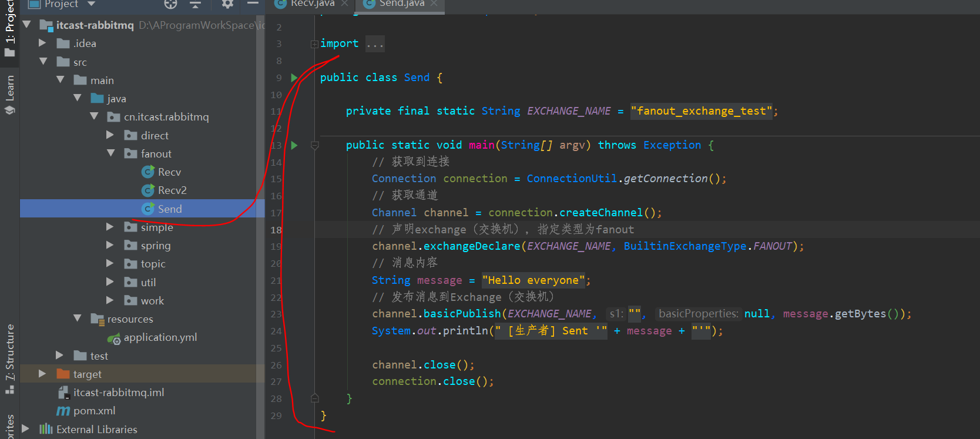Viewport: 980px width, 439px height.
Task: Select the Send class in the project tree
Action: [x=170, y=209]
